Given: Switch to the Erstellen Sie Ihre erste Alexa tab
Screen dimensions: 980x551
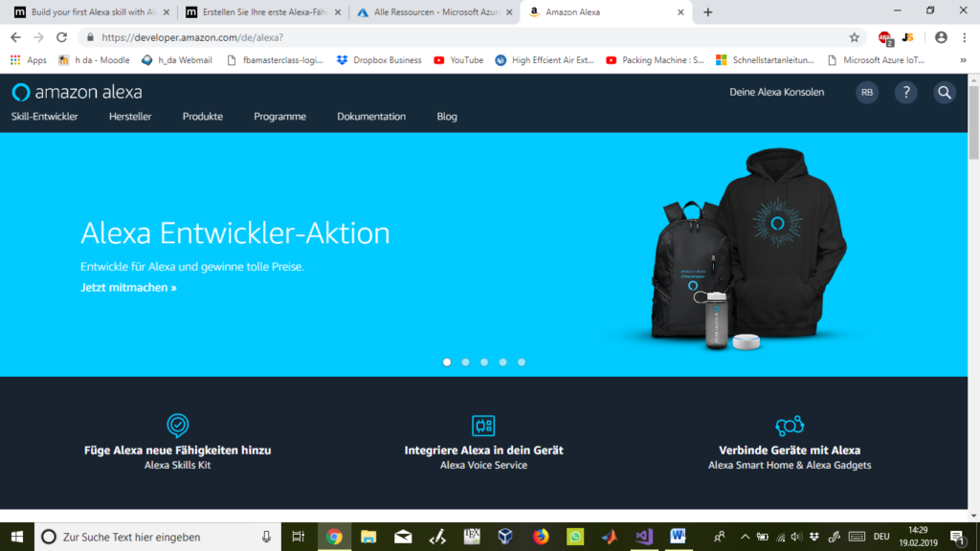Looking at the screenshot, I should point(264,11).
